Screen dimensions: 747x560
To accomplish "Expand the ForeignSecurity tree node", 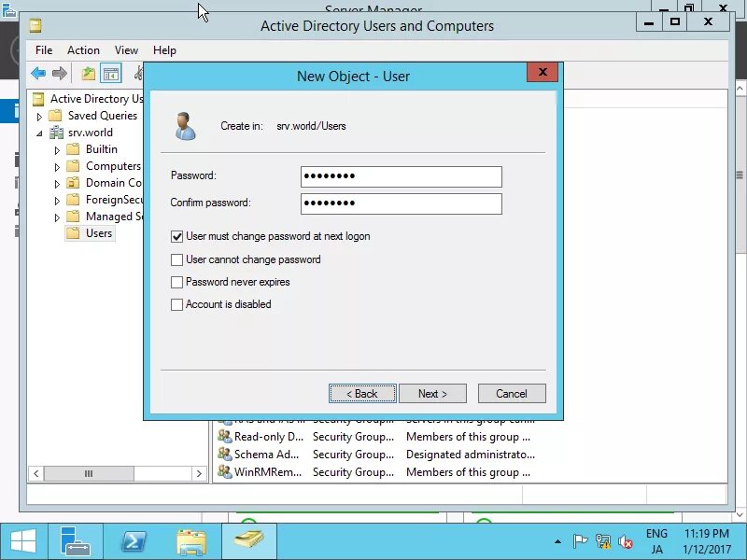I will click(x=57, y=201).
